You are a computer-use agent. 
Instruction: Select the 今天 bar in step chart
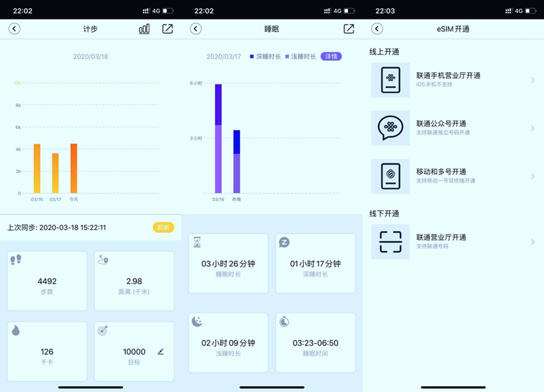click(x=74, y=168)
